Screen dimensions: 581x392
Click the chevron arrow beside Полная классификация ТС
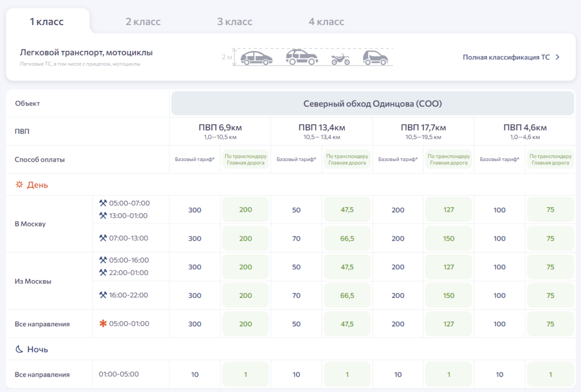pyautogui.click(x=558, y=57)
